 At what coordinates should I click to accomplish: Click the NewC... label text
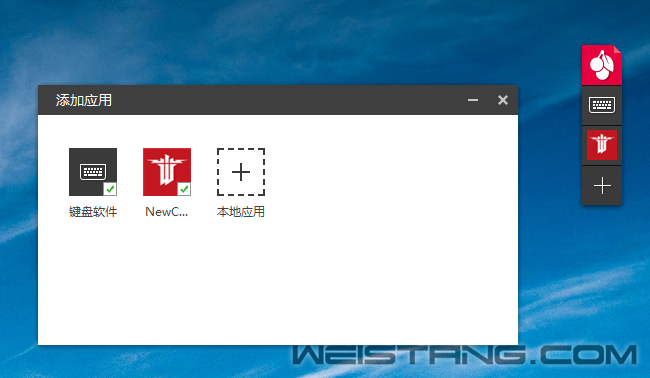[167, 212]
